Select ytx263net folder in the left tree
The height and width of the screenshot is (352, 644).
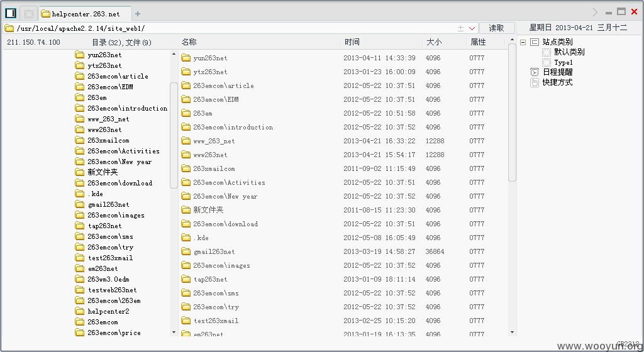[104, 65]
